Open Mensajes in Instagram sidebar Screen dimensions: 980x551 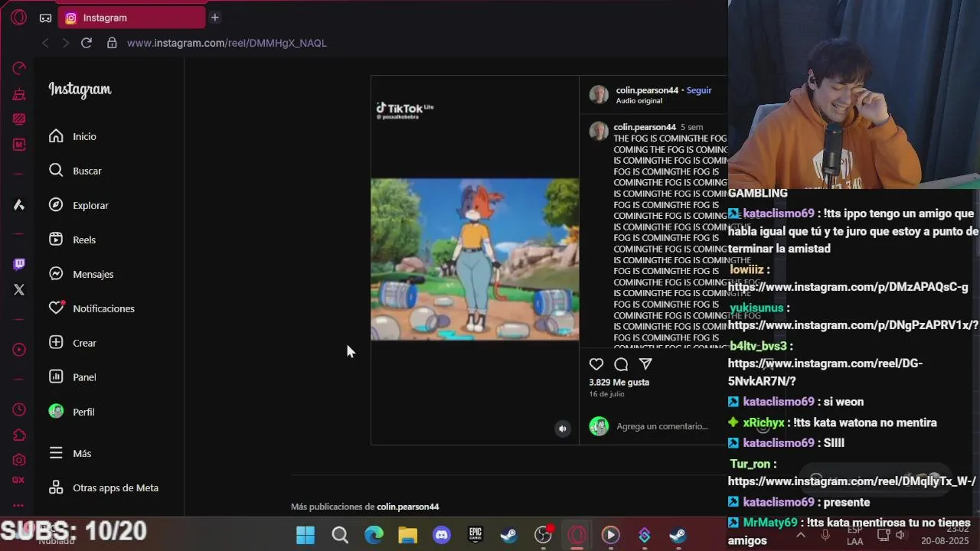click(x=81, y=274)
